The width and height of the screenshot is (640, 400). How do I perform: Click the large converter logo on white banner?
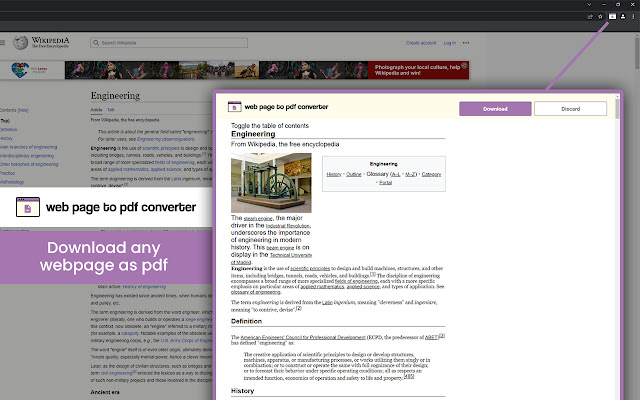coord(28,207)
